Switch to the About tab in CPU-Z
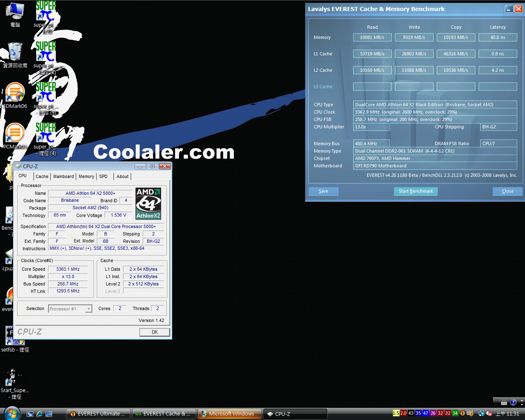This screenshot has width=525, height=420. tap(122, 176)
